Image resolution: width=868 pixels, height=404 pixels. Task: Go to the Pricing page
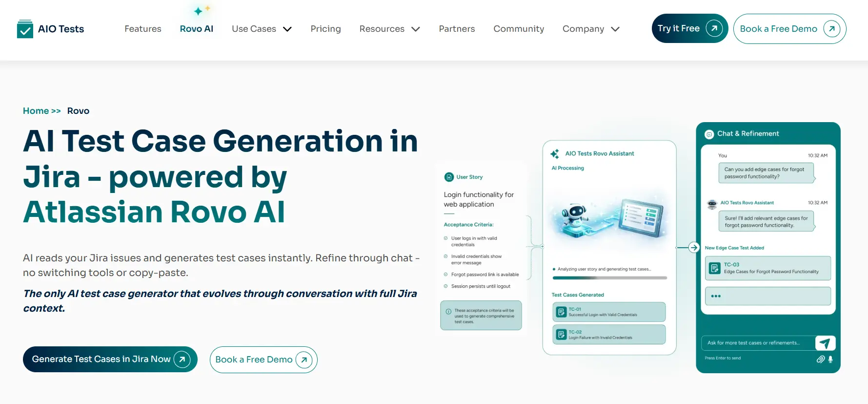pos(325,29)
